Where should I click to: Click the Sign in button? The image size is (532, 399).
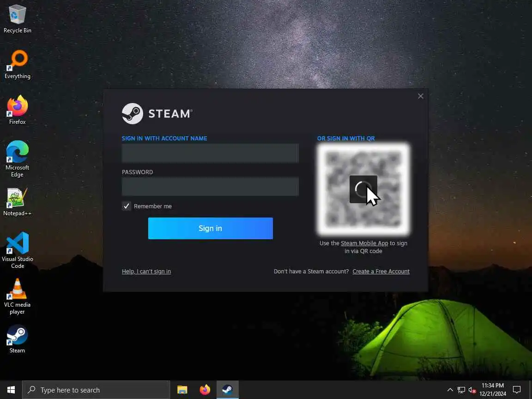click(211, 228)
